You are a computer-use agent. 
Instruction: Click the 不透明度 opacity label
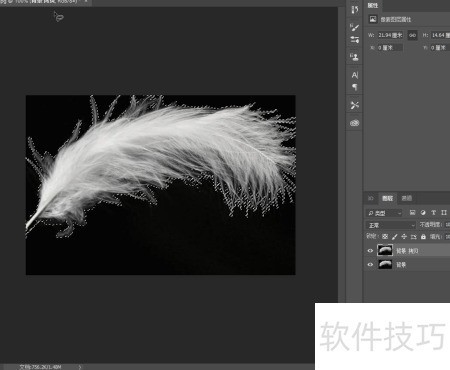[x=431, y=225]
